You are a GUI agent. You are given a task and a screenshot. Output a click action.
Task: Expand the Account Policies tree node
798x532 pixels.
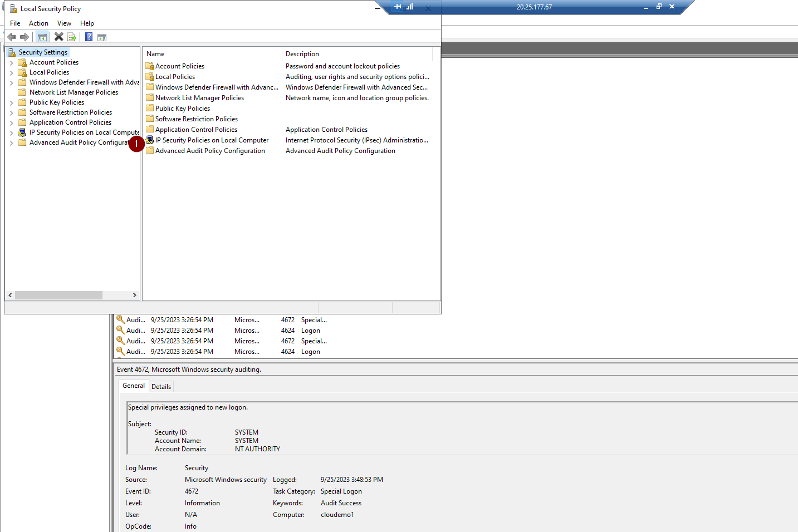click(11, 63)
